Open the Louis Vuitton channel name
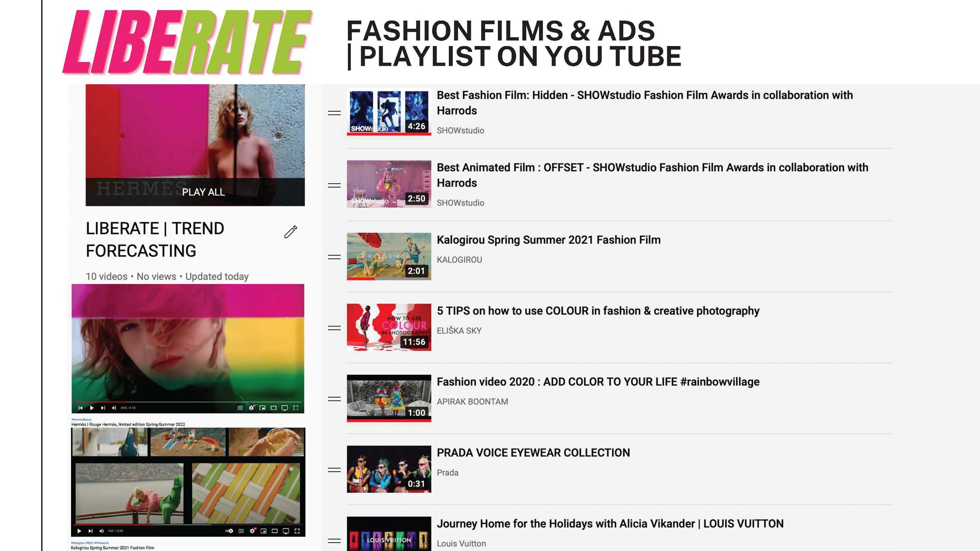This screenshot has height=551, width=980. click(x=461, y=544)
